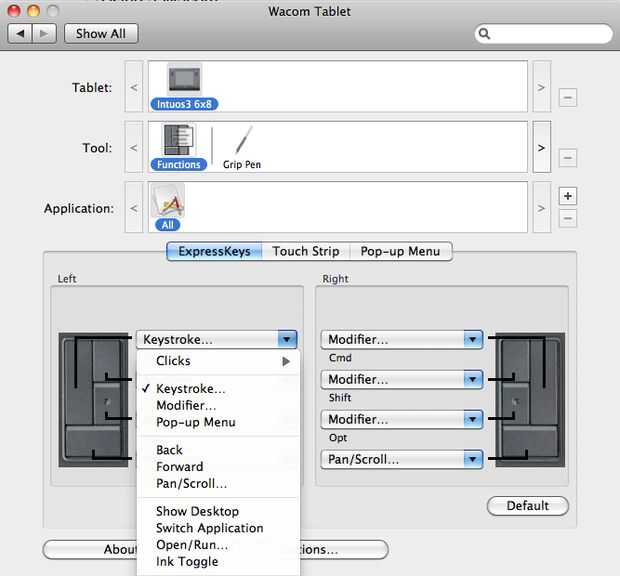620x576 pixels.
Task: Select Pop-up Menu in dropdown list
Action: pos(218,422)
